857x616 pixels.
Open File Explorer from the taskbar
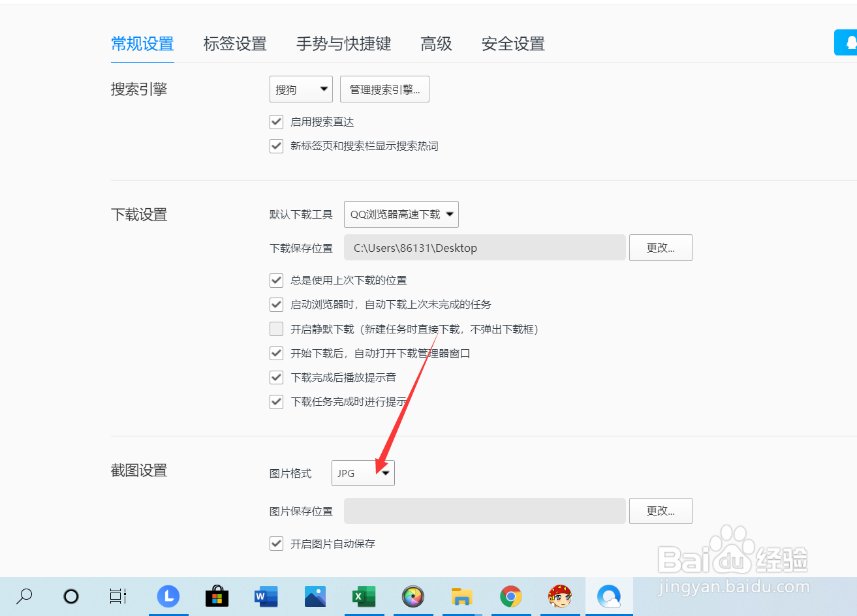coord(462,596)
